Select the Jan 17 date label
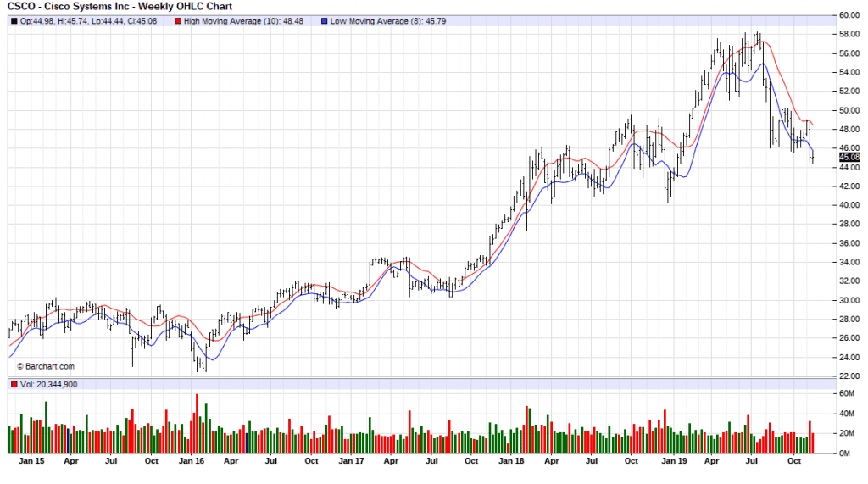The image size is (868, 484). click(352, 462)
